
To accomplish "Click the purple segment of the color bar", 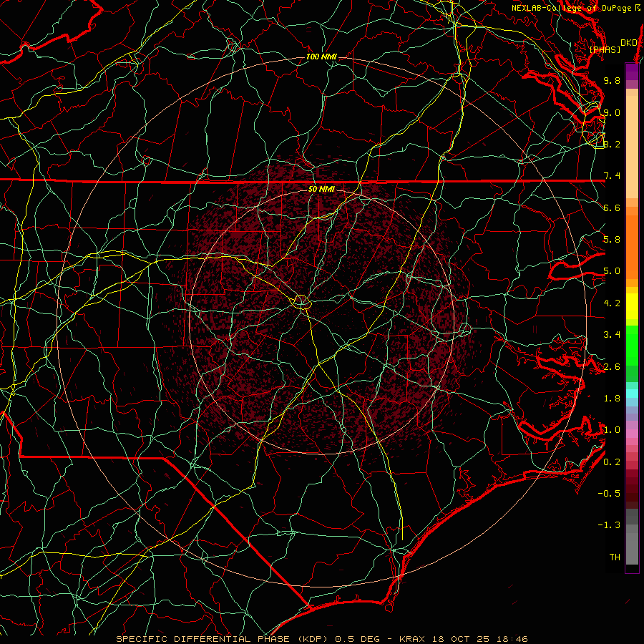I will tap(632, 72).
